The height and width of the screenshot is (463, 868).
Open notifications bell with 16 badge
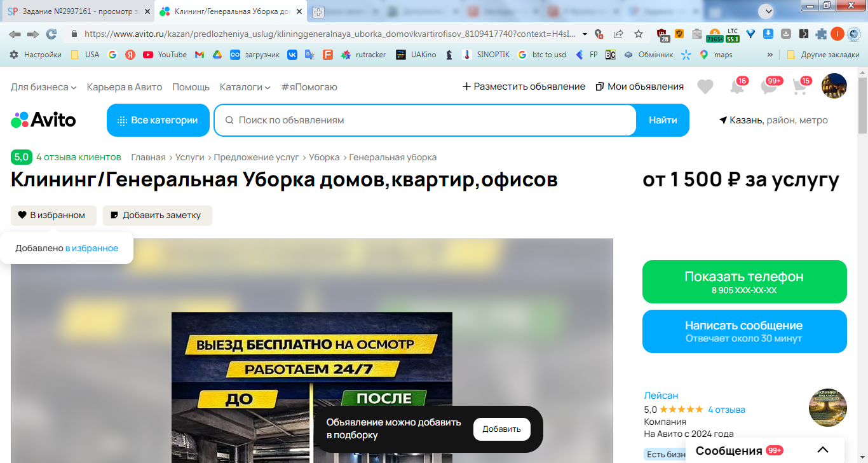pos(737,87)
